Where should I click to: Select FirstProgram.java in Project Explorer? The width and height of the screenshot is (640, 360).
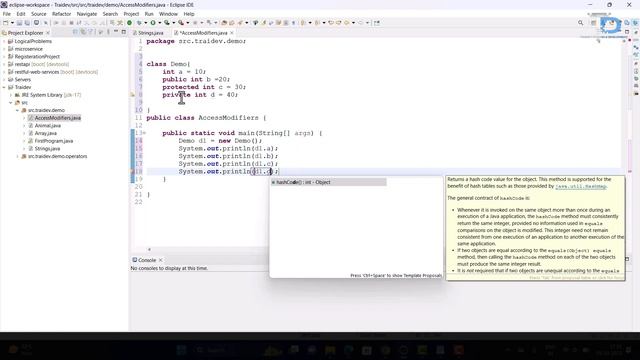coord(54,141)
